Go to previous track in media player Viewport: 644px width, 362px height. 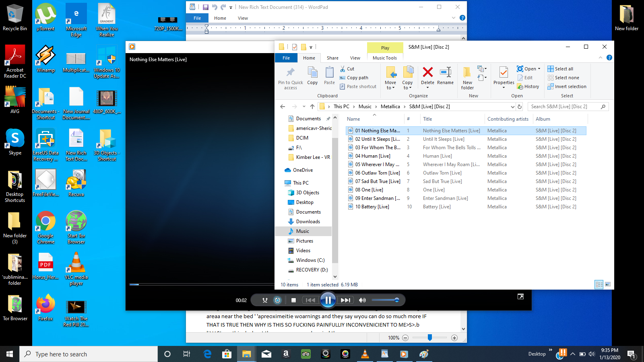310,300
